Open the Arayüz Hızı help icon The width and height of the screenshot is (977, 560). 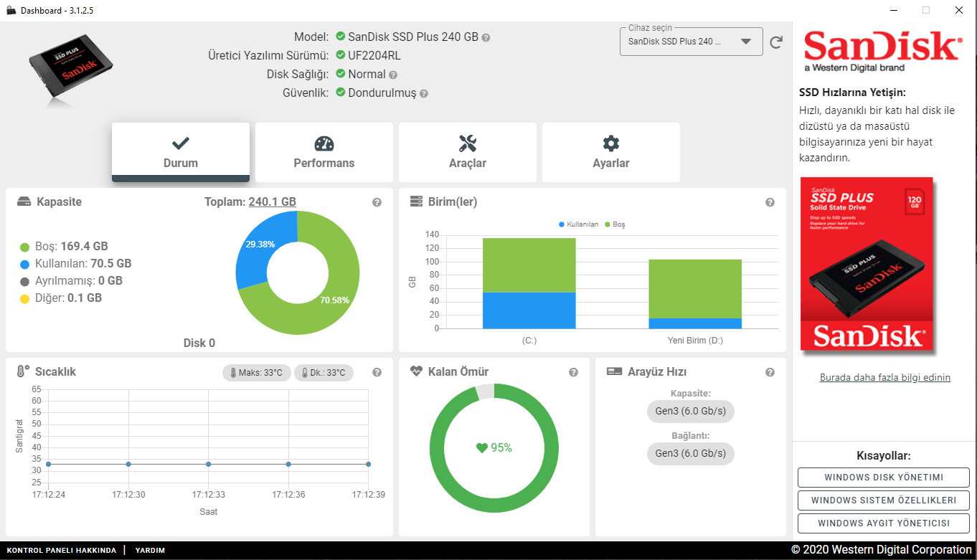click(770, 372)
